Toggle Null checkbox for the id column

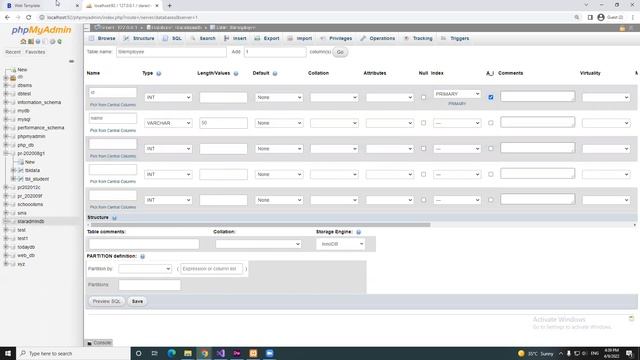[423, 98]
